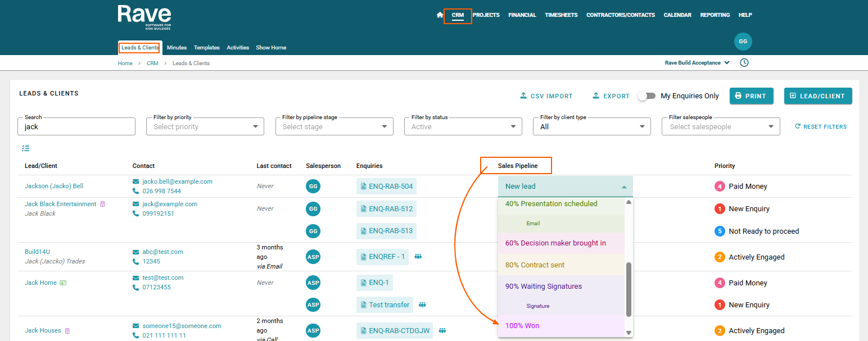Click Reset Filters
The width and height of the screenshot is (868, 341).
coord(821,126)
